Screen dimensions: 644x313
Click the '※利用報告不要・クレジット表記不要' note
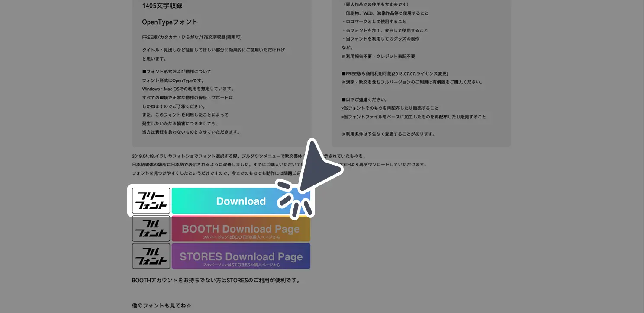(378, 56)
